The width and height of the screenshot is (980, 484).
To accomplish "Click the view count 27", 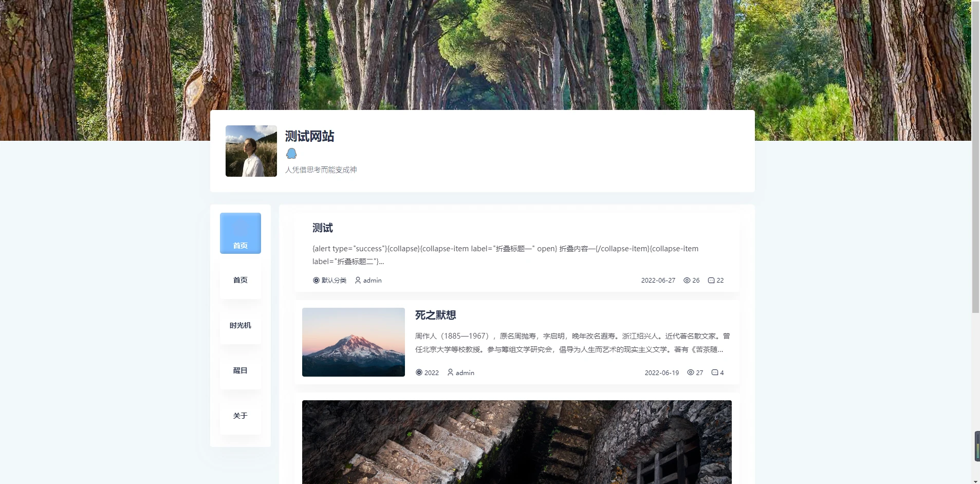I will pos(699,373).
